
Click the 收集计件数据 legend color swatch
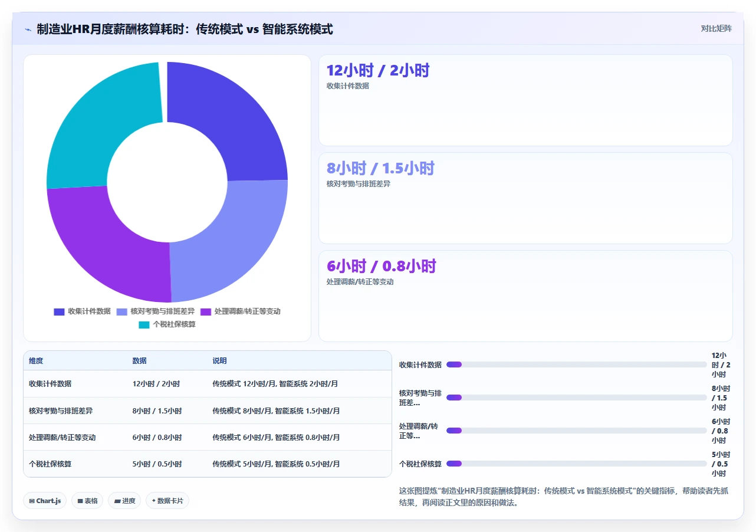59,311
